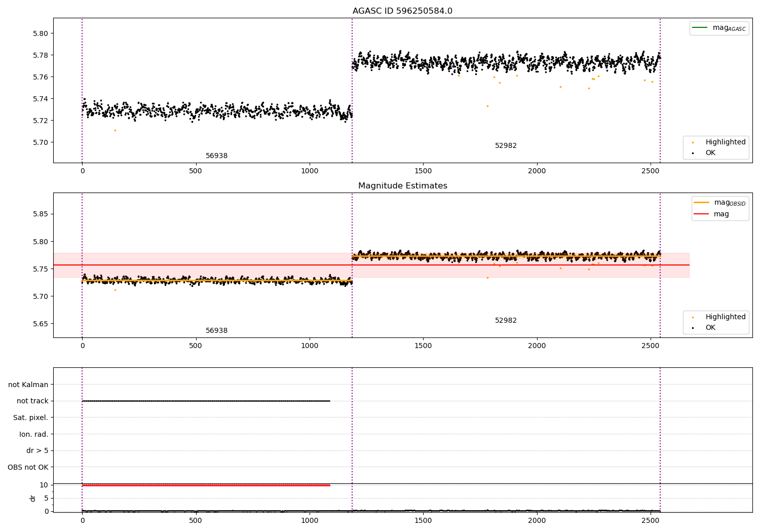This screenshot has height=532, width=760.
Task: Select the green mag AGASC legend entry
Action: coord(719,28)
